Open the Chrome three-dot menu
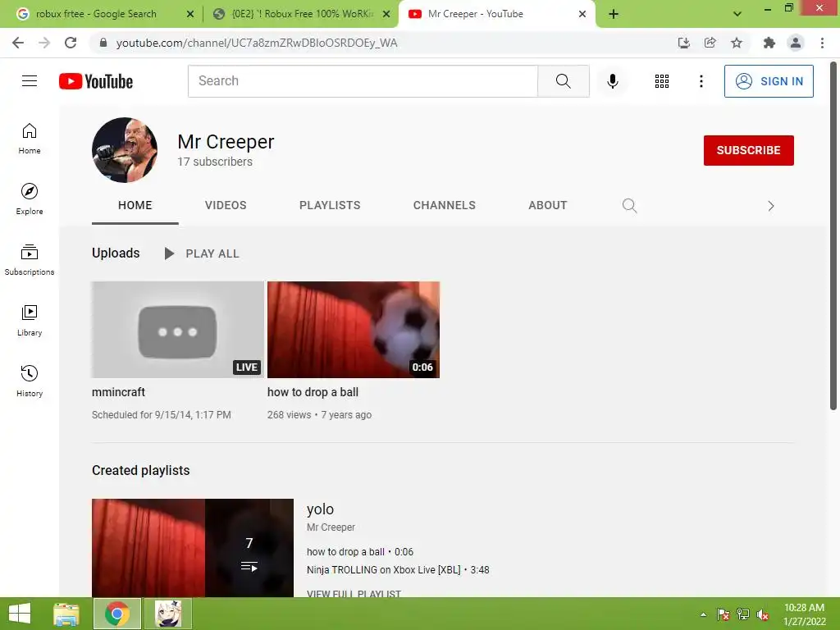The width and height of the screenshot is (840, 630). [822, 43]
